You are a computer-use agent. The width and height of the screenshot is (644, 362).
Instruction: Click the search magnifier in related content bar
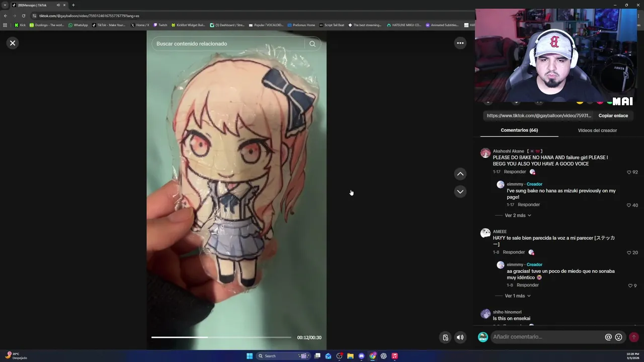point(312,44)
